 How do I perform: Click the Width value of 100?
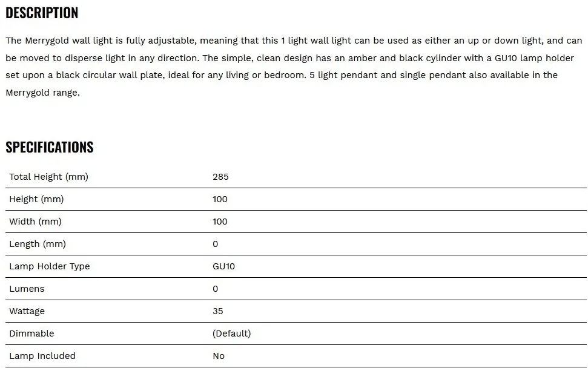click(220, 222)
